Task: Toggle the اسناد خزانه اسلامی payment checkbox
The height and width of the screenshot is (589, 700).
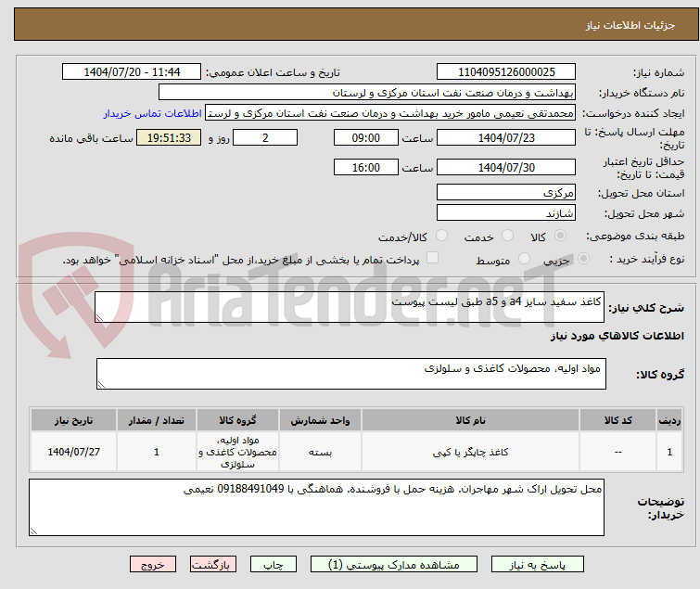Action: coord(432,258)
